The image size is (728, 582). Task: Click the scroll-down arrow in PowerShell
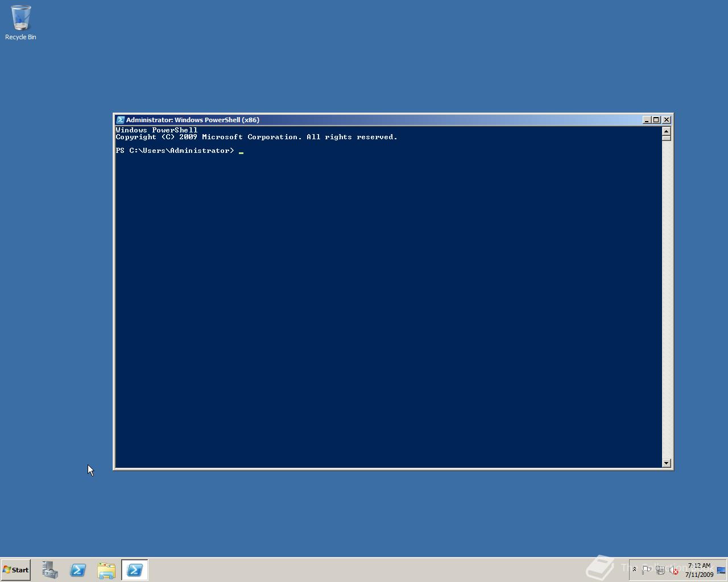pos(667,463)
